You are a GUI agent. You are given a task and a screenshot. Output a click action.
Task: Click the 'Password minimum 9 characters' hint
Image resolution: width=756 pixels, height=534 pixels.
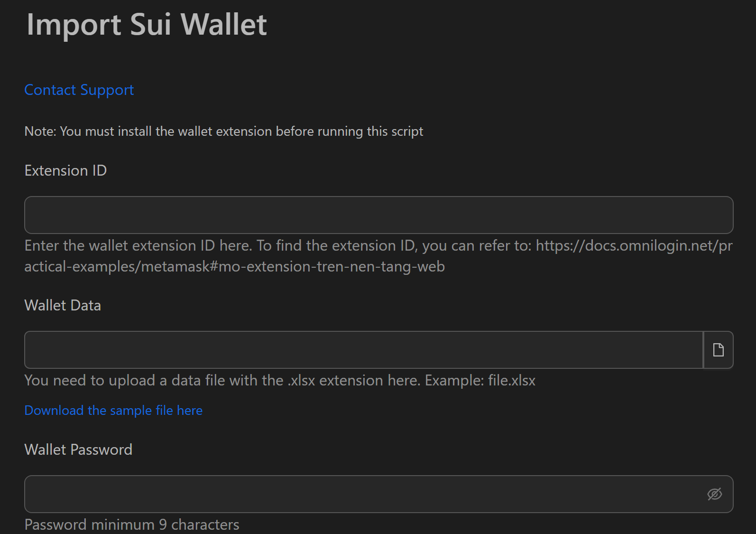pyautogui.click(x=132, y=525)
